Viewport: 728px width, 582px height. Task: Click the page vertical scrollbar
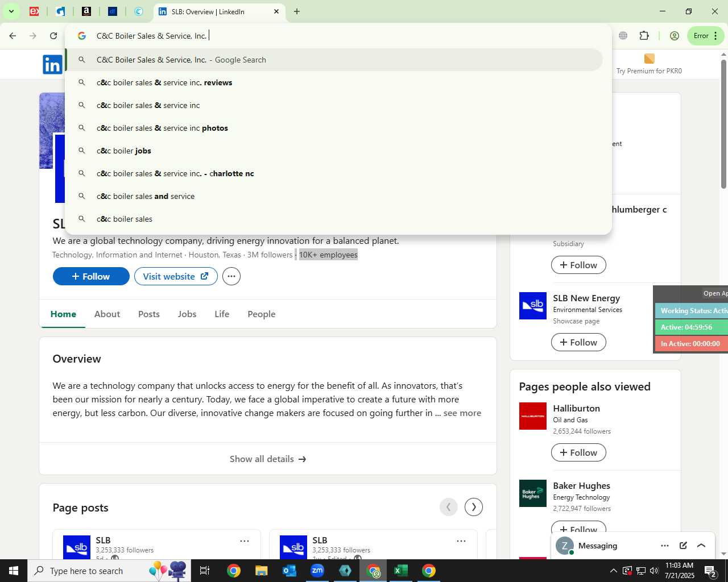point(723,124)
